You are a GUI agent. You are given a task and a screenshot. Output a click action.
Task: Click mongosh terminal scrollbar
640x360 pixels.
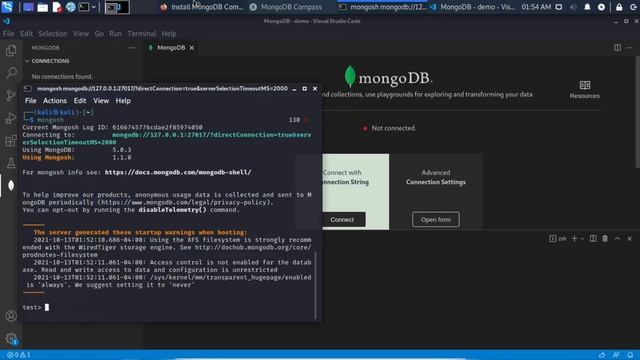click(x=316, y=285)
